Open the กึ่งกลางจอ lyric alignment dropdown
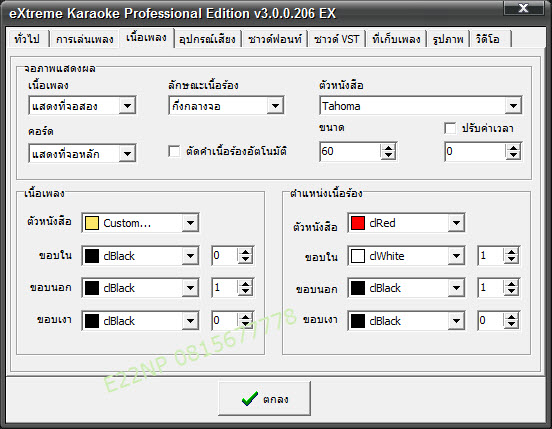Screen dimensions: 552x429 (x=275, y=106)
